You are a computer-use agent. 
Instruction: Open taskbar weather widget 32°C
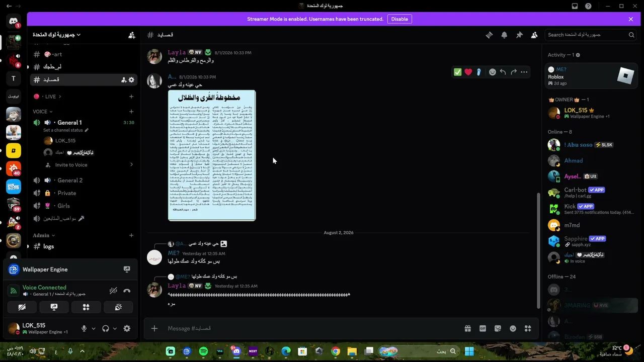pos(616,351)
